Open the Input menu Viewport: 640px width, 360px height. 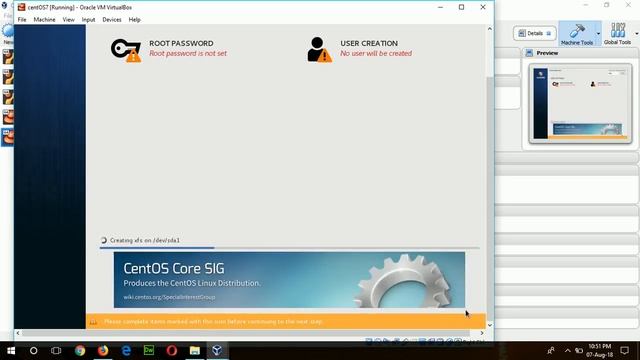coord(88,20)
